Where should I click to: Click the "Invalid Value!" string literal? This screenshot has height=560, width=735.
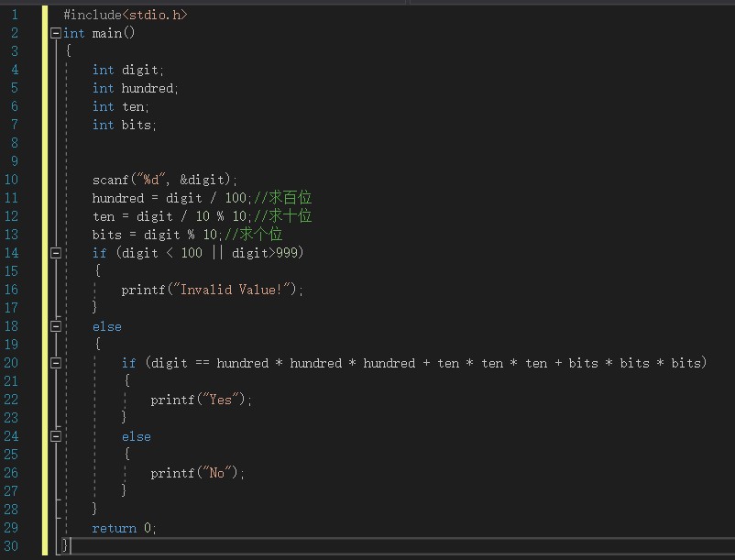(x=232, y=290)
